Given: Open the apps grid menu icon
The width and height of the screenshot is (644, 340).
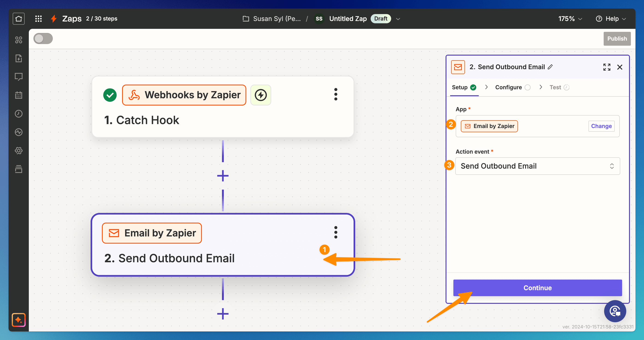Looking at the screenshot, I should click(x=38, y=19).
